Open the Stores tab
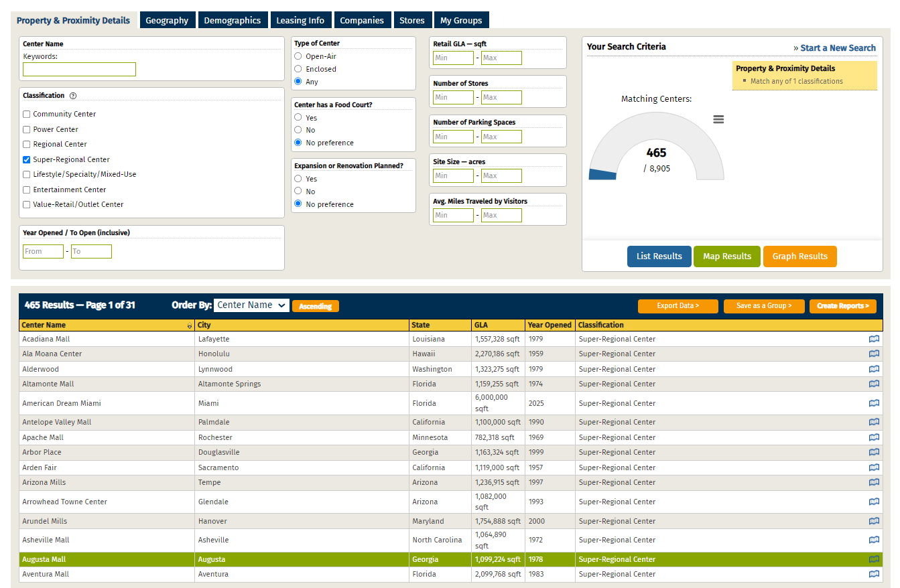Screen dimensions: 900x588 click(x=412, y=20)
